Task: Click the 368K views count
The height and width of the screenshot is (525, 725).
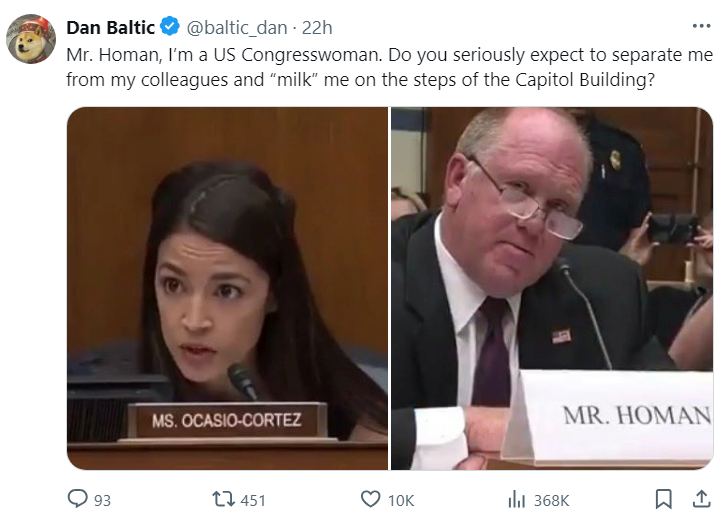Action: [552, 500]
